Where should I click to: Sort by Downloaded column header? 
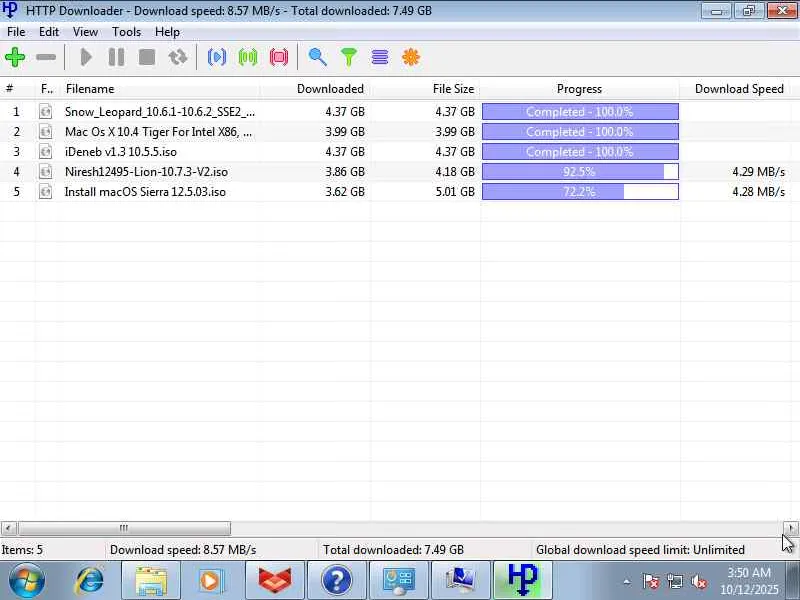(316, 89)
